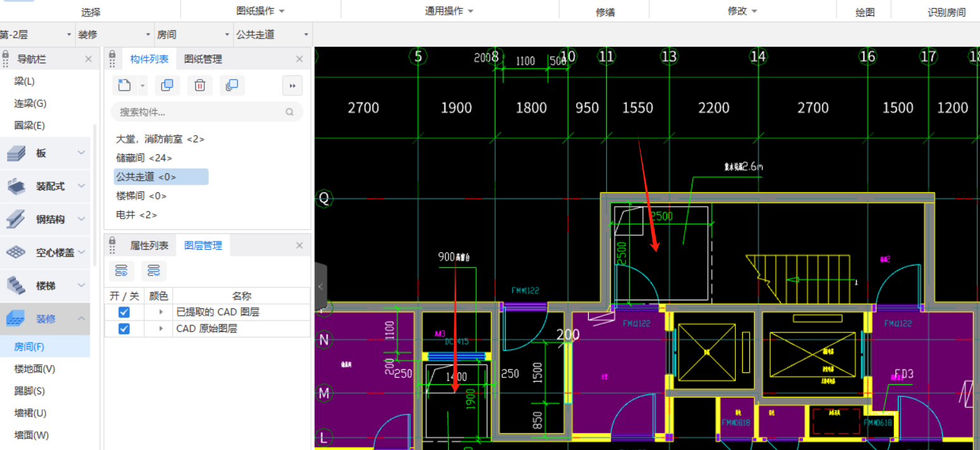Click the 空心楼盖 grid icon
Screen dimensions: 980x450
(x=16, y=252)
